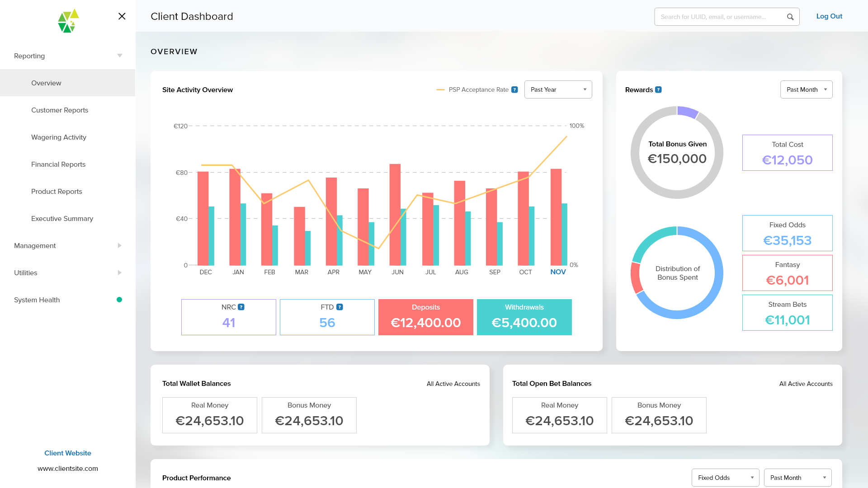The height and width of the screenshot is (488, 868).
Task: Expand the Management section
Action: (67, 245)
